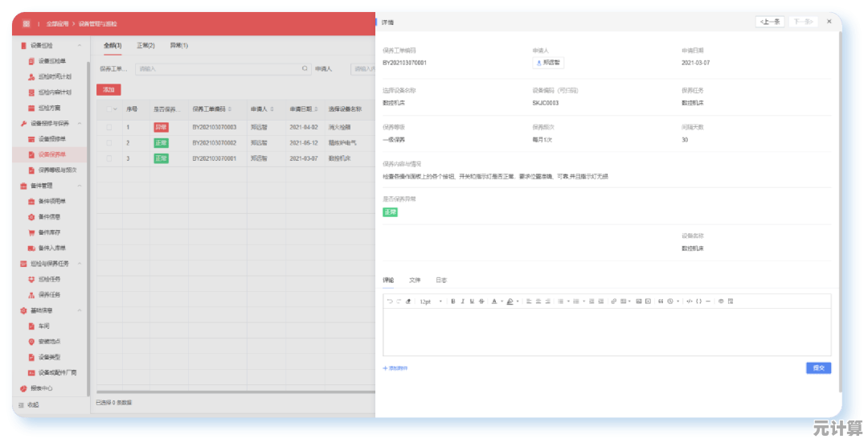Screen dimensions: 868x443
Task: Undo last edit in comment editor
Action: point(390,301)
